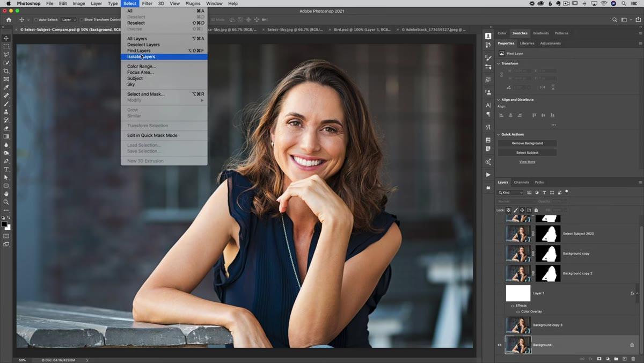Enable the Auto-Select checkbox

(36, 20)
